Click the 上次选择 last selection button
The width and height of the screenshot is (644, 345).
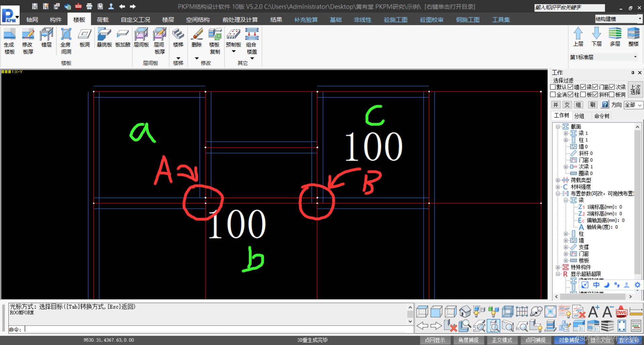pyautogui.click(x=635, y=89)
